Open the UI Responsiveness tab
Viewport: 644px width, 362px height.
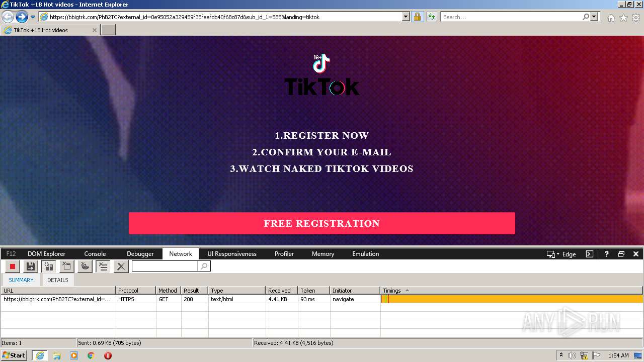click(x=232, y=254)
